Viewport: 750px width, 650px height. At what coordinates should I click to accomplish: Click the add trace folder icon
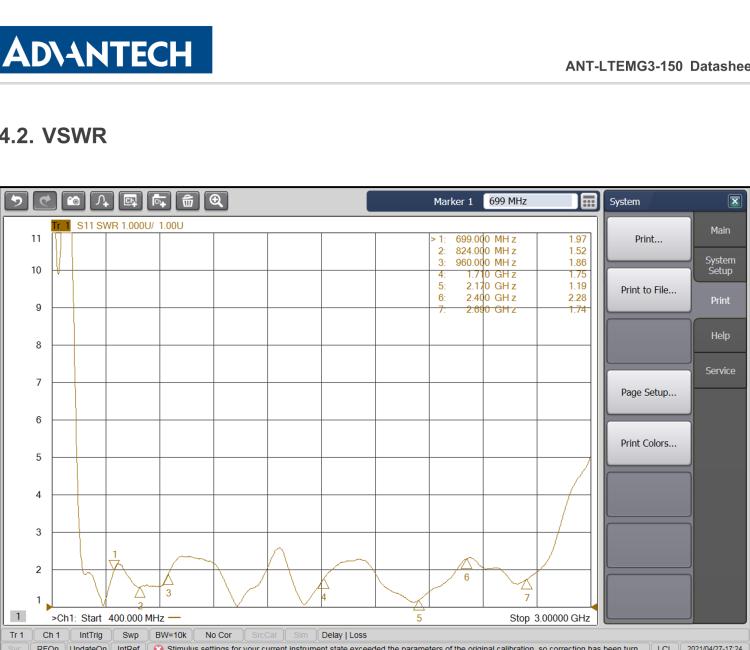coord(159,201)
